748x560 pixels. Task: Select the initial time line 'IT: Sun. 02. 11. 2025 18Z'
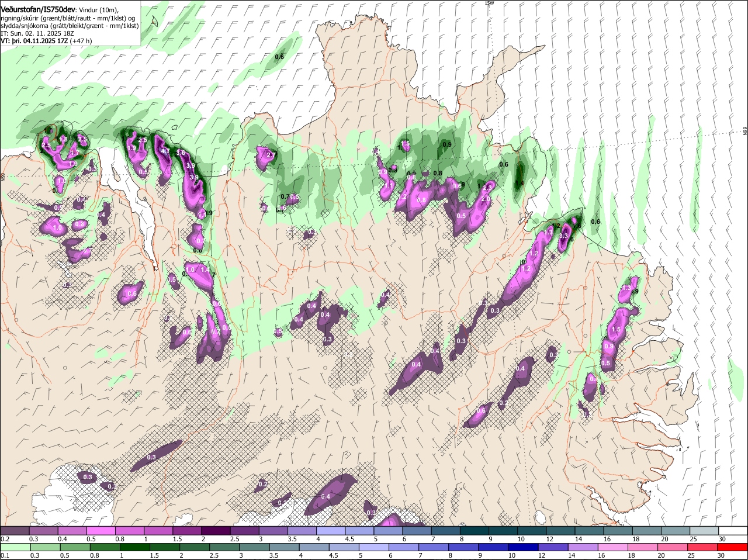click(37, 34)
